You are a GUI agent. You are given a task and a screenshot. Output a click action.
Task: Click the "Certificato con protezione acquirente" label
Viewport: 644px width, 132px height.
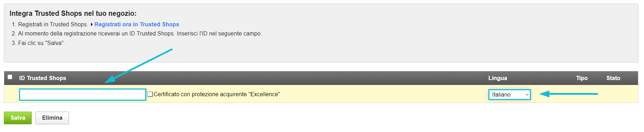[217, 94]
